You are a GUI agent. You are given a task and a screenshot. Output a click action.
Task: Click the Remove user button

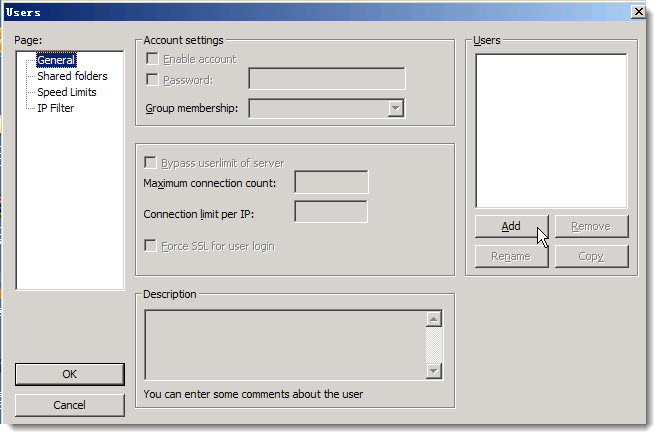(x=591, y=226)
